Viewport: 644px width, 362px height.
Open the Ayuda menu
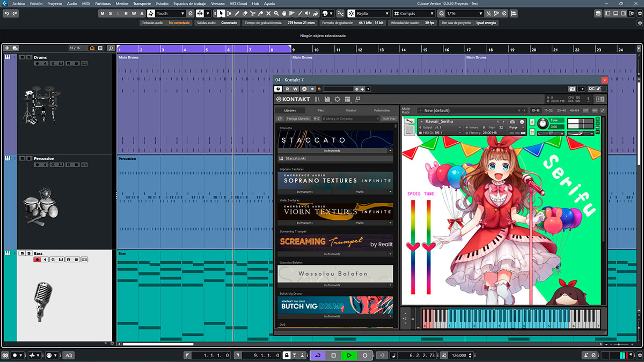click(x=269, y=3)
